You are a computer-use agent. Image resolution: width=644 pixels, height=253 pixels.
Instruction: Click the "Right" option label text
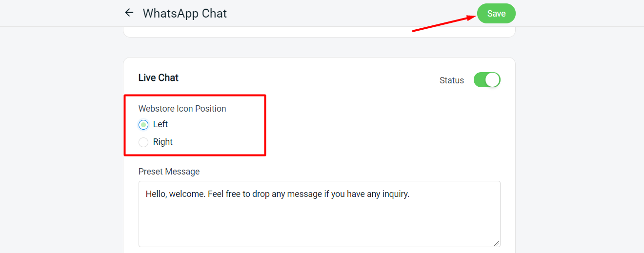[x=162, y=142]
